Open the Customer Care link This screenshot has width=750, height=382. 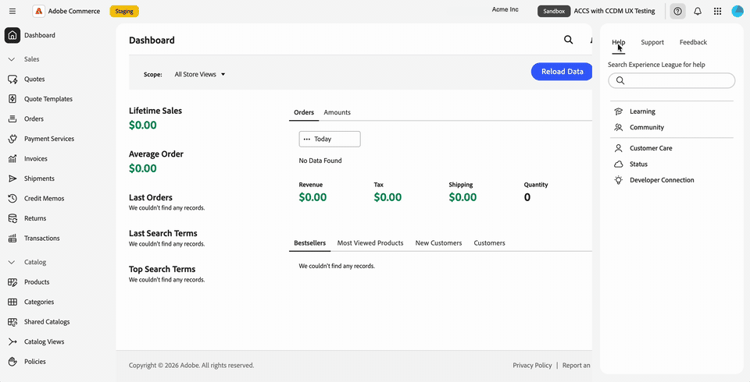coord(651,148)
